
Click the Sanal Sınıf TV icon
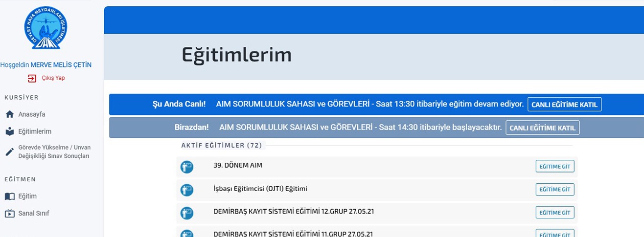coord(9,214)
